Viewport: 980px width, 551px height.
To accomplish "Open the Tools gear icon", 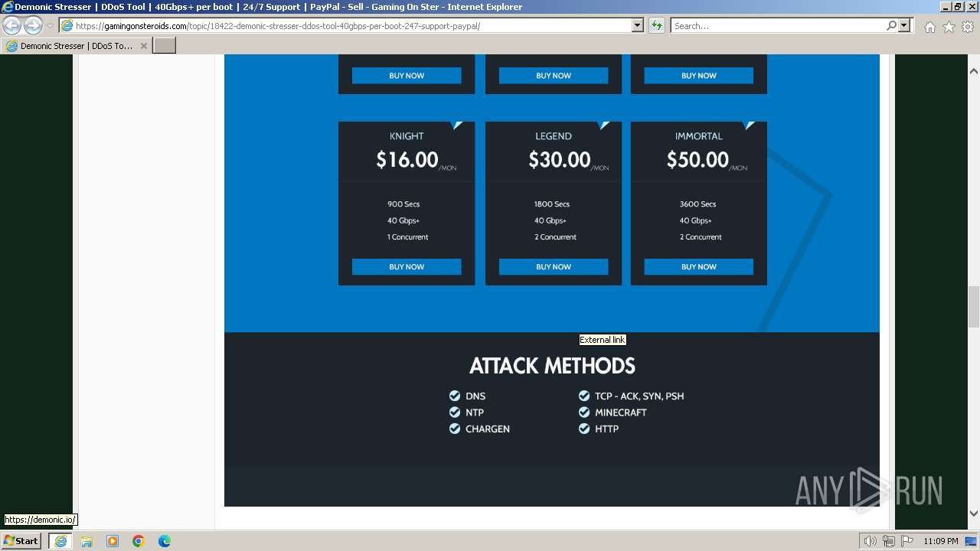I will point(968,27).
